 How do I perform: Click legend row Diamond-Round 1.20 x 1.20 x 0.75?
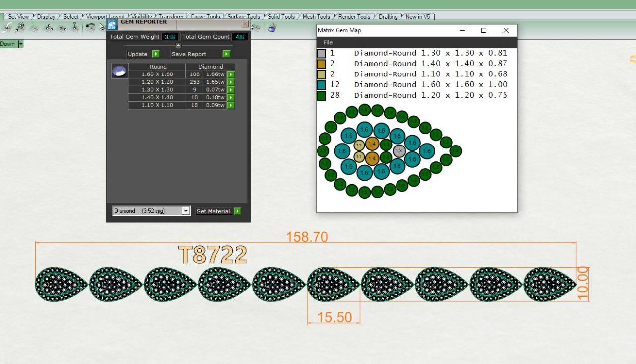(x=412, y=95)
